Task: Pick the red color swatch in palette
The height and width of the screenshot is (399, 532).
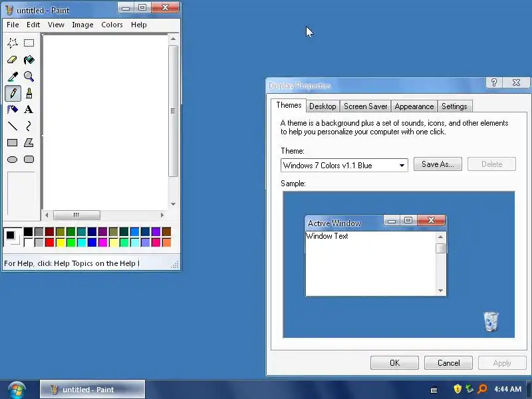Action: 49,242
